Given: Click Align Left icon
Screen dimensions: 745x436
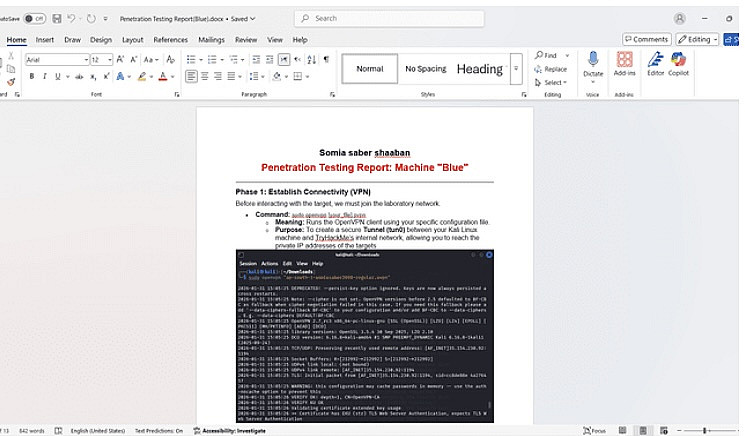Looking at the screenshot, I should point(191,76).
